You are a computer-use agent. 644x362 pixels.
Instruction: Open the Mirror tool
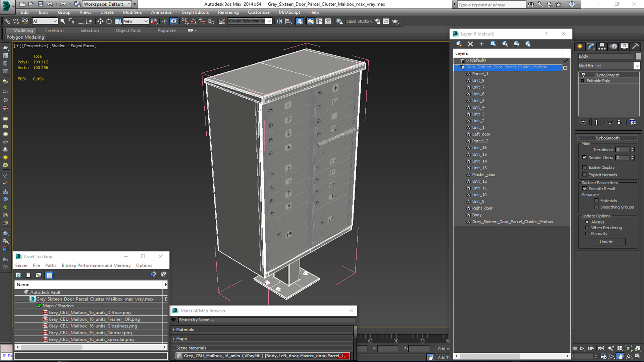click(x=279, y=21)
